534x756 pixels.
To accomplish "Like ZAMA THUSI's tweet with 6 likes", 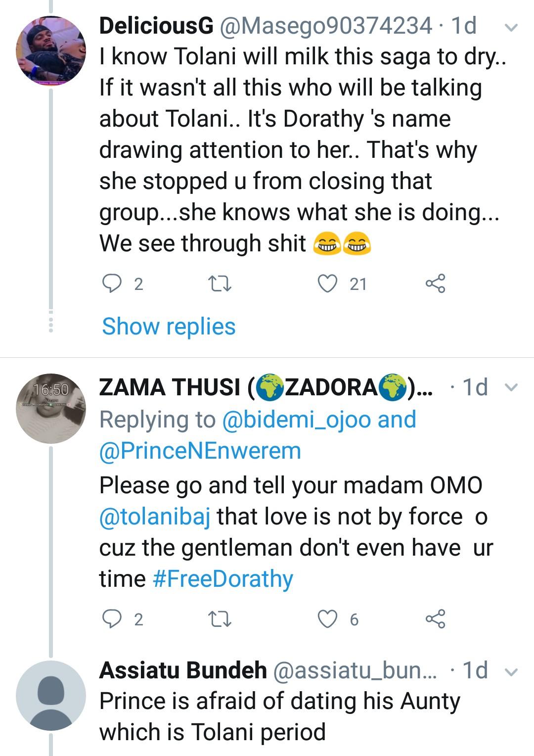I will click(x=327, y=619).
